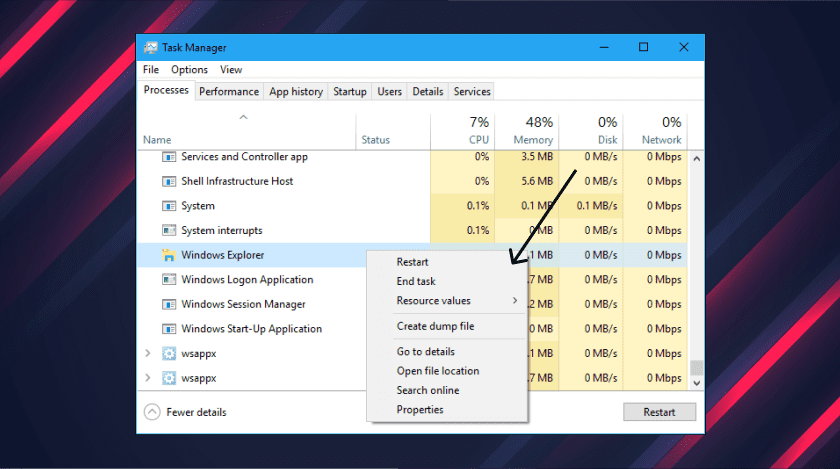The width and height of the screenshot is (840, 469).
Task: Select the Windows Start-Up Application row text
Action: (252, 329)
